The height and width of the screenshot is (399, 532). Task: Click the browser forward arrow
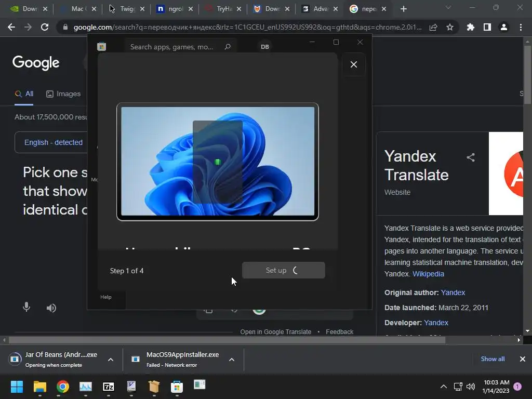[28, 27]
